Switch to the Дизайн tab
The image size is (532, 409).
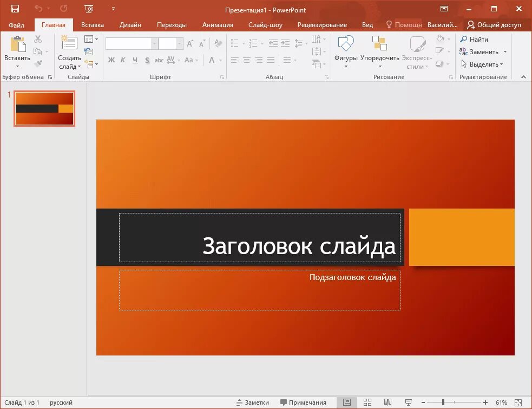tap(130, 25)
